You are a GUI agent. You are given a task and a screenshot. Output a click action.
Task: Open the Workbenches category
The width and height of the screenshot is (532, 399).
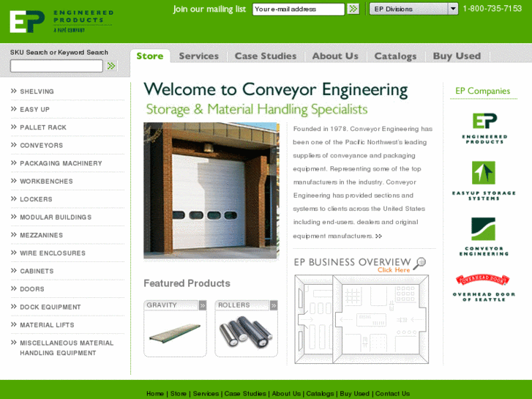[x=46, y=182]
